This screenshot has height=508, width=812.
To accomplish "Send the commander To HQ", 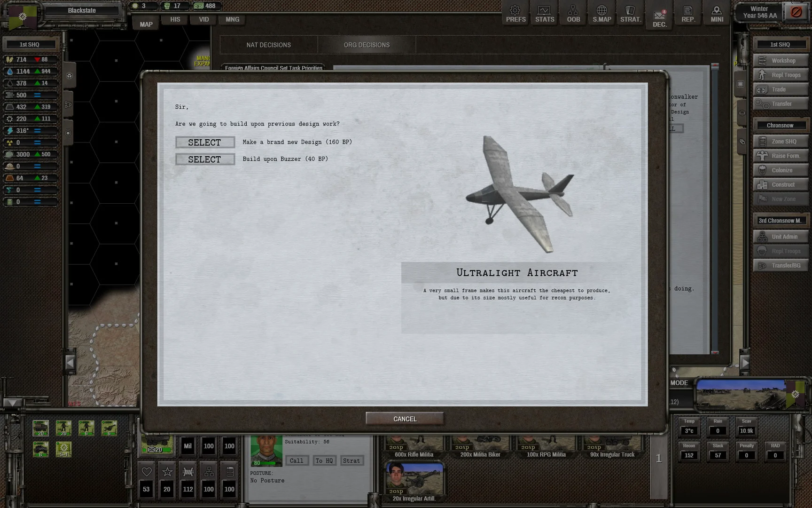I will tap(324, 460).
